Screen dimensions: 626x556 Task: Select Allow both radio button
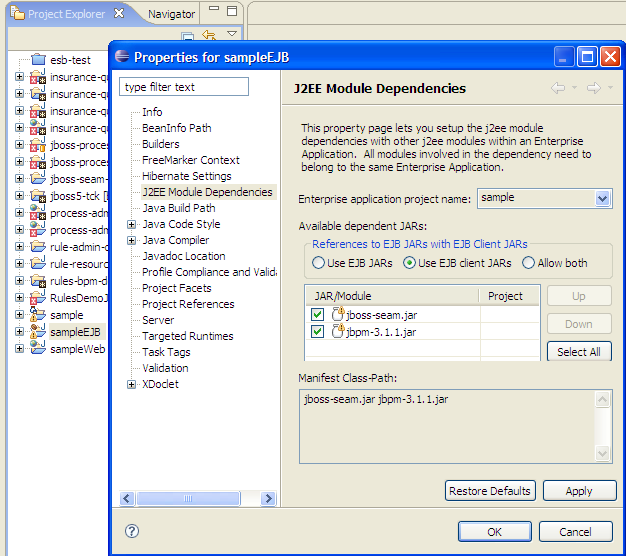tap(528, 263)
